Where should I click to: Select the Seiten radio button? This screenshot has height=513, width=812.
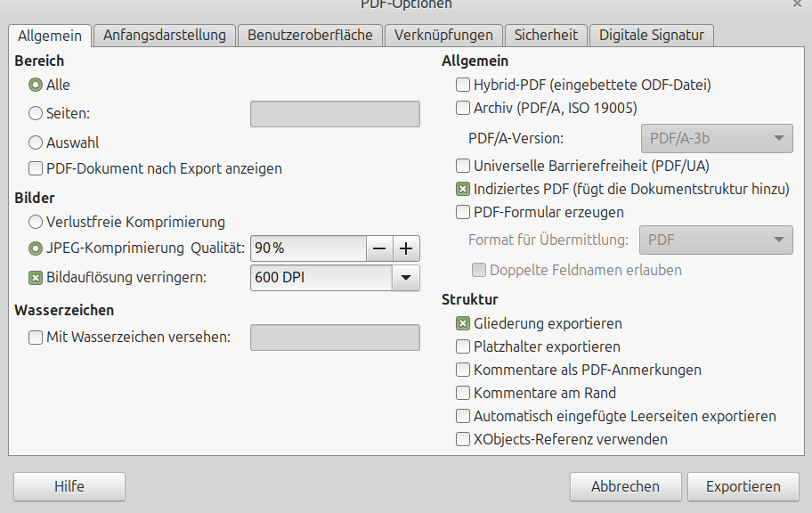tap(36, 114)
